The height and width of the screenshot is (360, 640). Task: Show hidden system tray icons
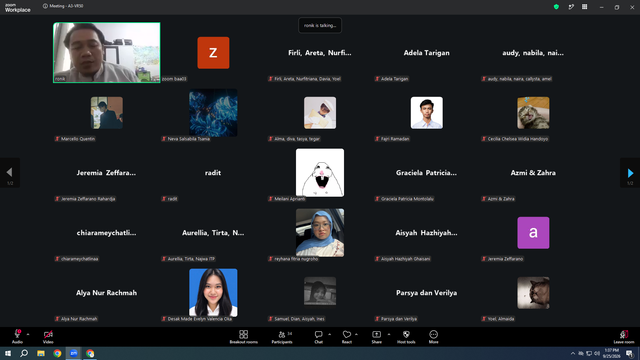point(573,353)
